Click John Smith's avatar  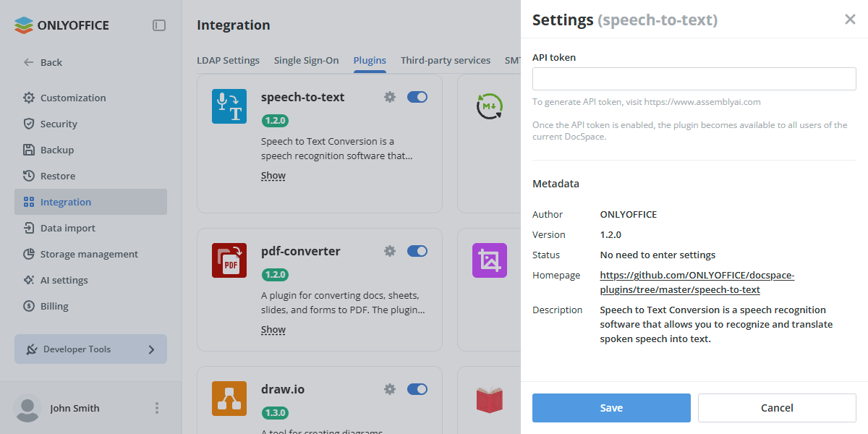(x=27, y=409)
